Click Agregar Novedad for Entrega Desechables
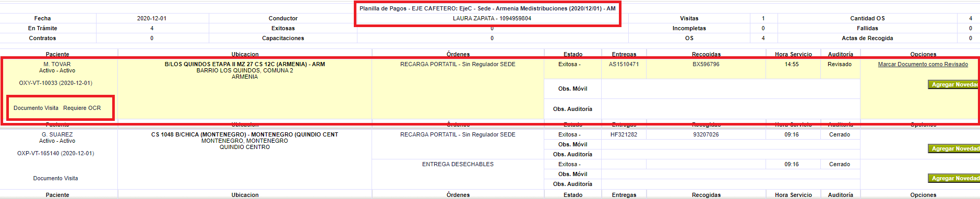 point(954,178)
